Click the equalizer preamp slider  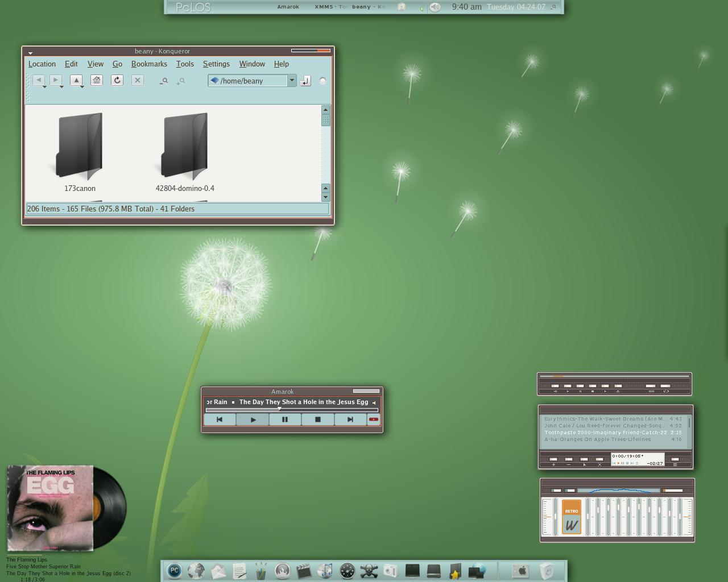pos(555,517)
